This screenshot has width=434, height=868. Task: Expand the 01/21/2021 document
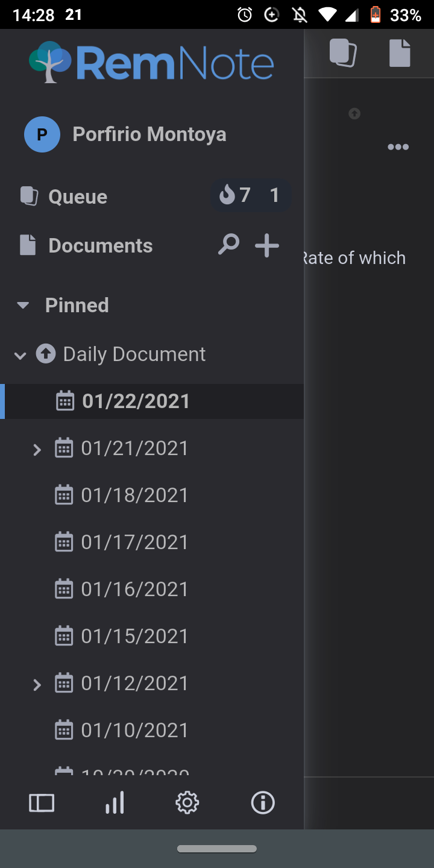[37, 449]
